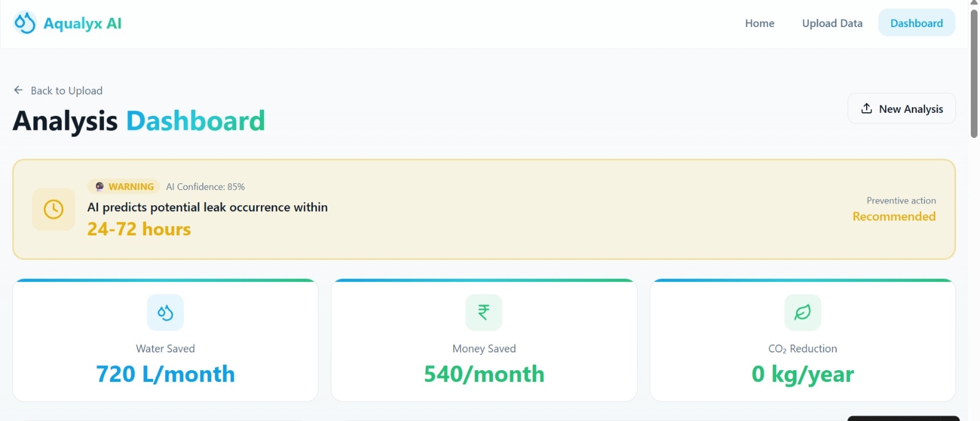
Task: Click the small icon in WARNING badge
Action: [99, 186]
